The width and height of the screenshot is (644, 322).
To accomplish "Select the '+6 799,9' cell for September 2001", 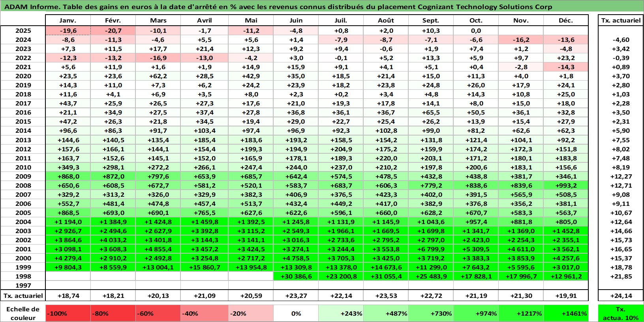I will tap(431, 249).
